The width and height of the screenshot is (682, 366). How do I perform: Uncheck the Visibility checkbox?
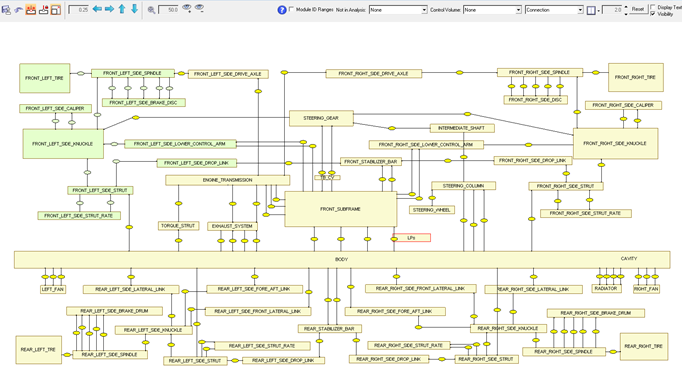pos(653,14)
